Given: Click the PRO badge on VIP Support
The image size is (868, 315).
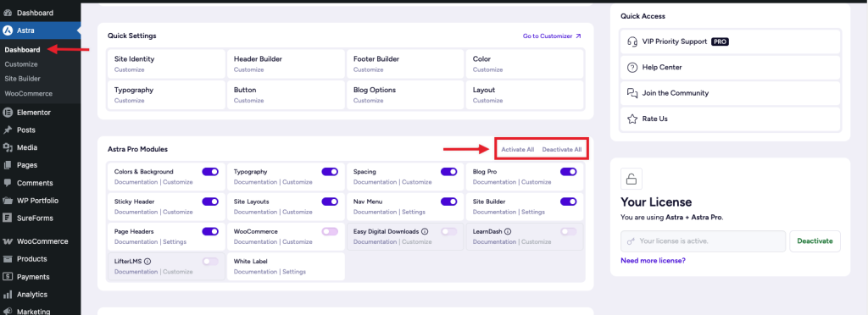Looking at the screenshot, I should tap(720, 41).
